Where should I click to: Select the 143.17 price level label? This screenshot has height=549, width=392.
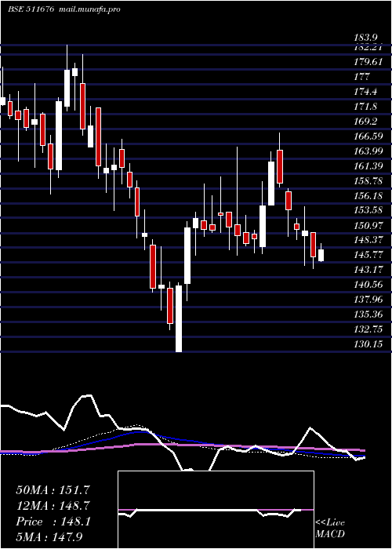(368, 270)
